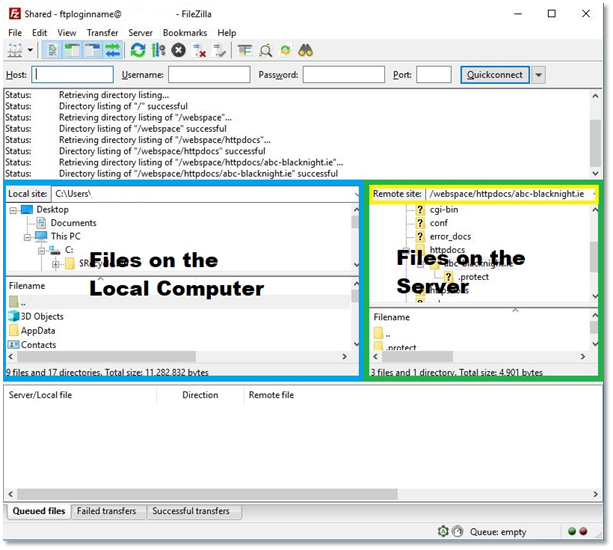The width and height of the screenshot is (613, 550).
Task: Click the red activity LED indicator
Action: (583, 531)
